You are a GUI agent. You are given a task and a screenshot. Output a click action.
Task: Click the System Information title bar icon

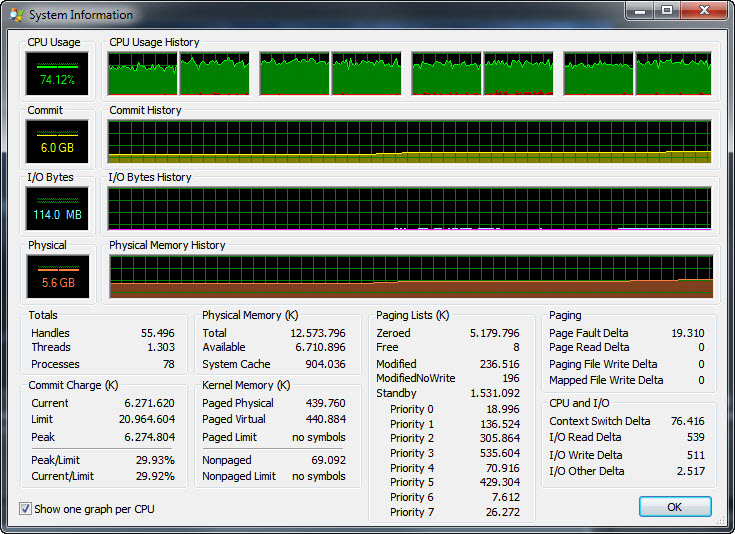coord(15,15)
